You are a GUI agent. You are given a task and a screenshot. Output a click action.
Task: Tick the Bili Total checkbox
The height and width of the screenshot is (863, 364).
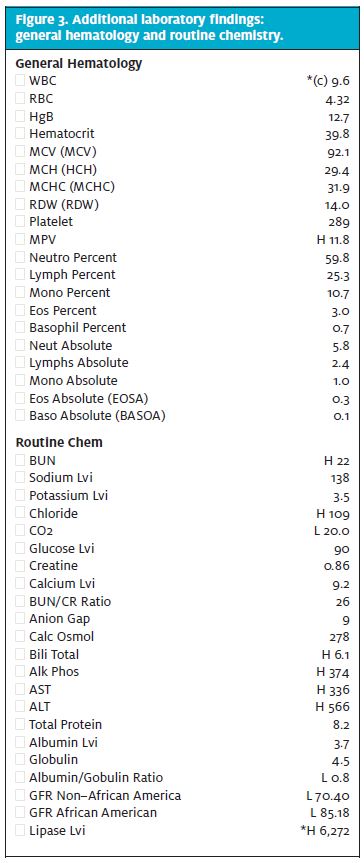[x=20, y=654]
